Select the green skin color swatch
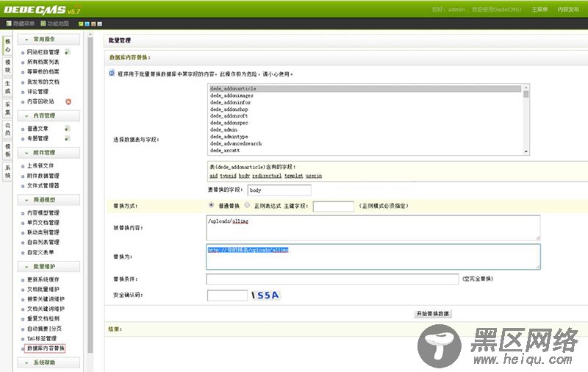The width and height of the screenshot is (588, 372). (x=81, y=24)
